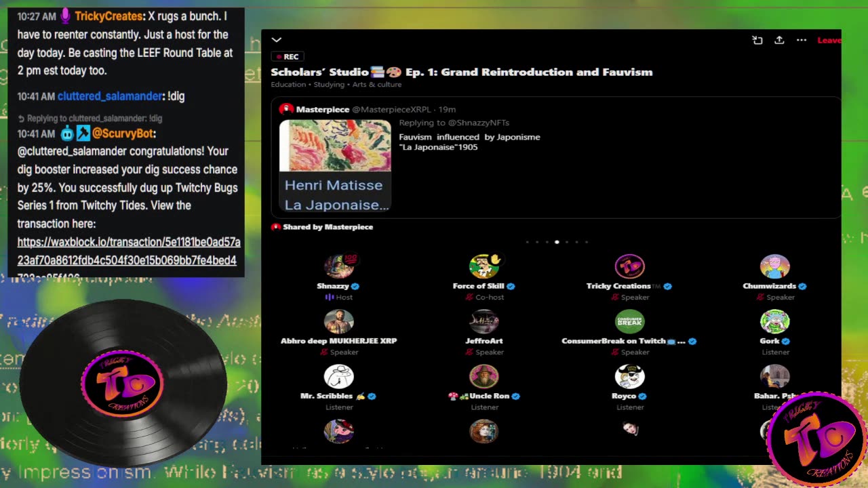The height and width of the screenshot is (488, 868).
Task: Click the Space title Scholars' Studio Ep. 1
Action: [x=462, y=72]
